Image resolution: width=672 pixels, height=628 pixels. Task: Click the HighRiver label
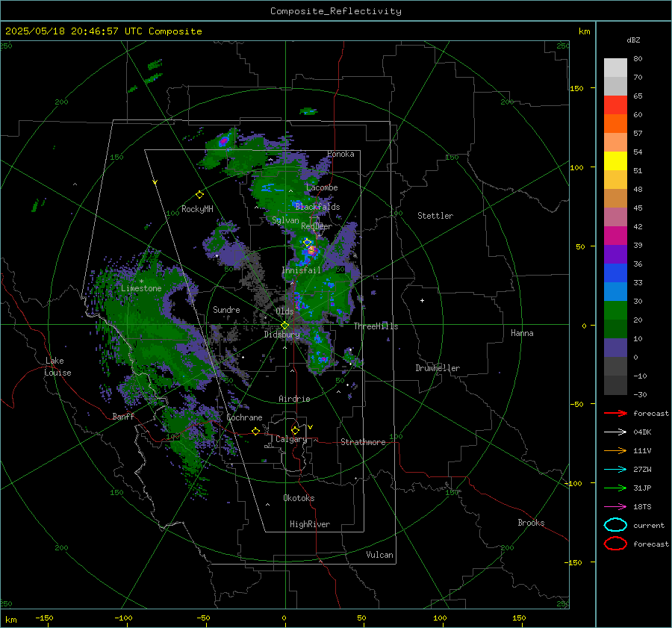310,524
